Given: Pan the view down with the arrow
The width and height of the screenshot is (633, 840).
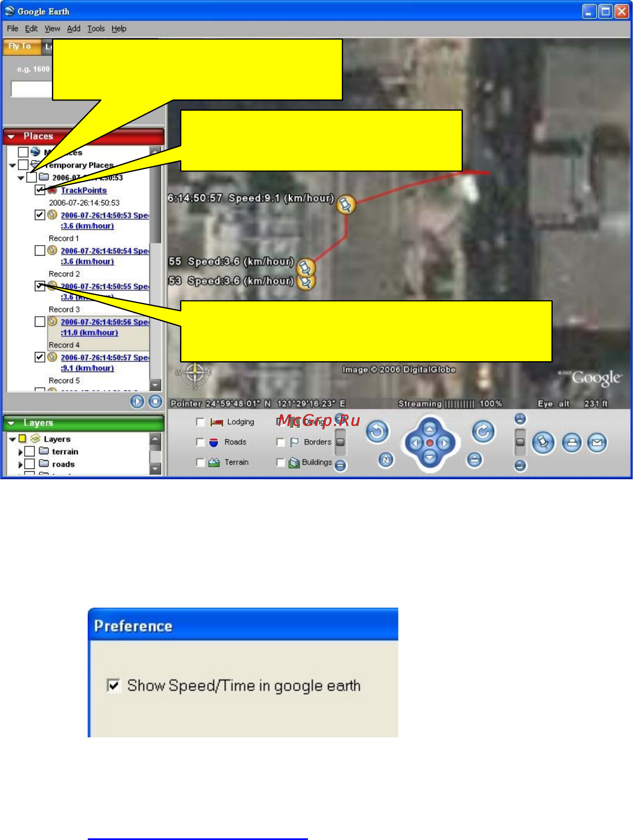Looking at the screenshot, I should [430, 457].
